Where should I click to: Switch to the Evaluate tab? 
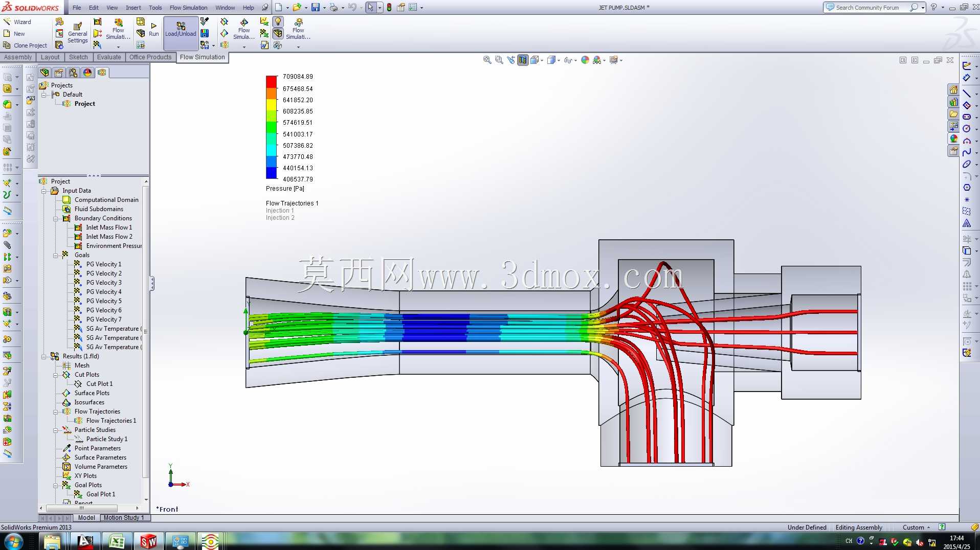(109, 57)
